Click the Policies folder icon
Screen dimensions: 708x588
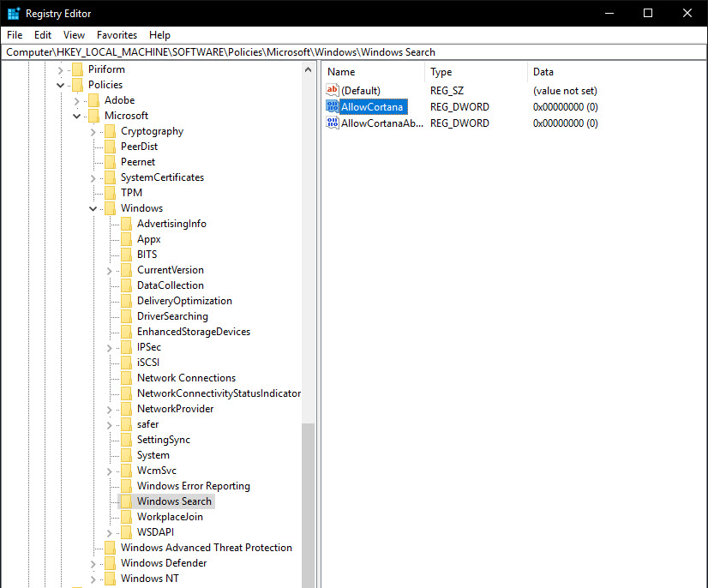[x=78, y=85]
